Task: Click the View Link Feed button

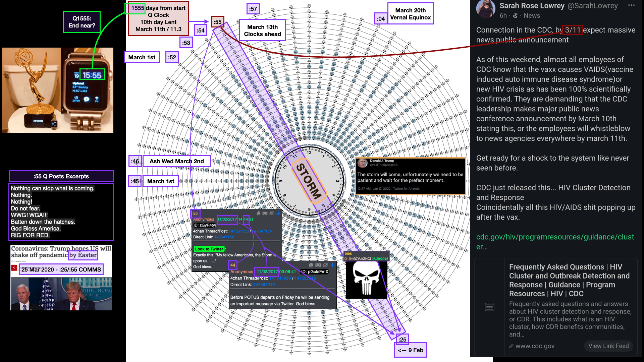Action: 608,346
